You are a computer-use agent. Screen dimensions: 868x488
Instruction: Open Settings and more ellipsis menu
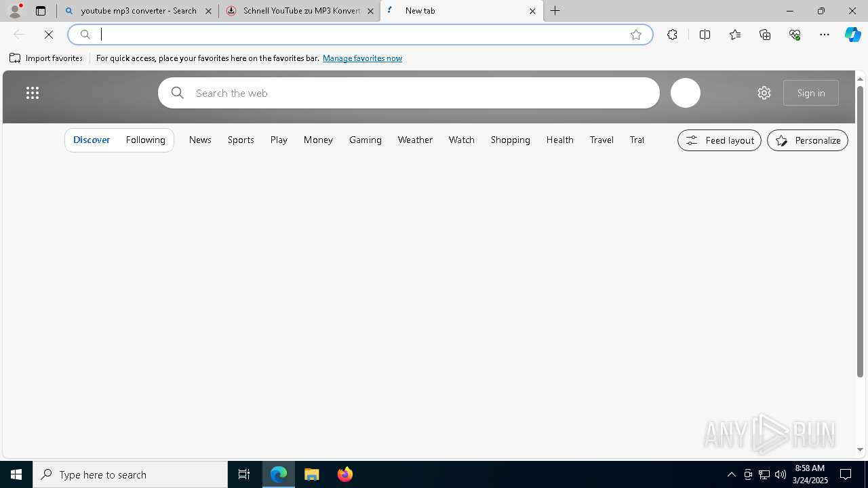[825, 35]
